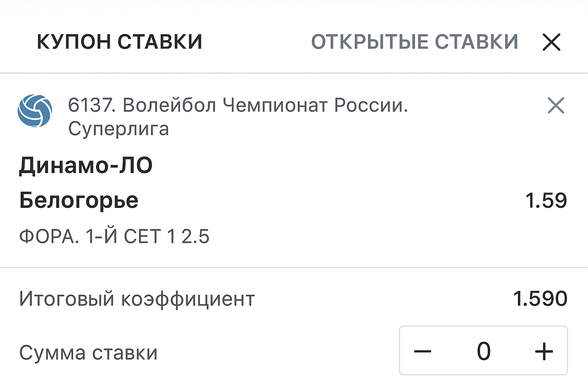588x392 pixels.
Task: Click the blue volleyball sport icon
Action: click(x=35, y=111)
